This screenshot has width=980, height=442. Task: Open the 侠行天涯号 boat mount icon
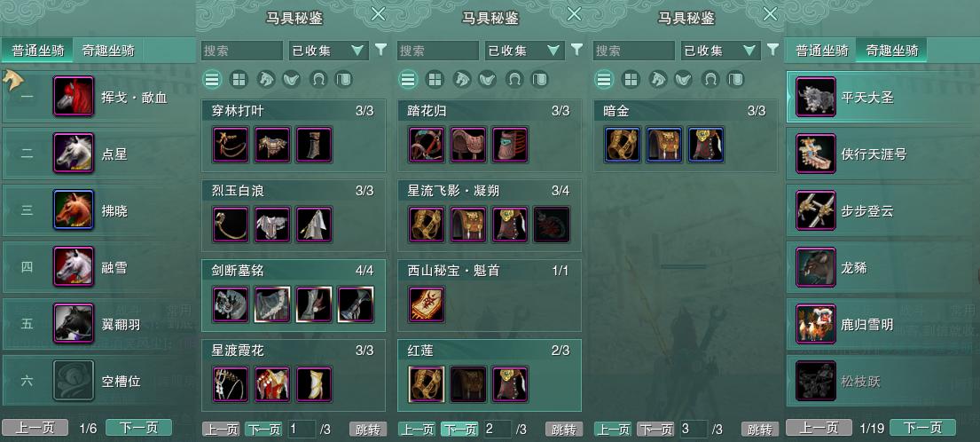point(816,154)
